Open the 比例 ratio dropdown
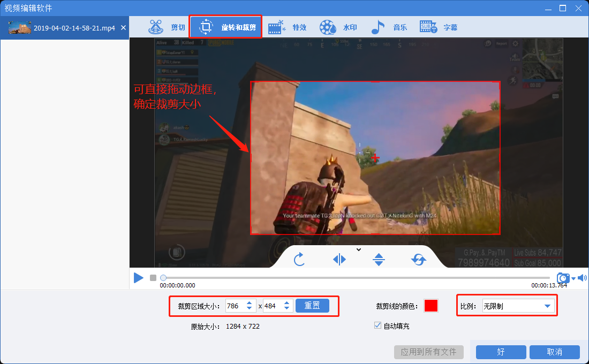This screenshot has height=364, width=589. click(518, 306)
